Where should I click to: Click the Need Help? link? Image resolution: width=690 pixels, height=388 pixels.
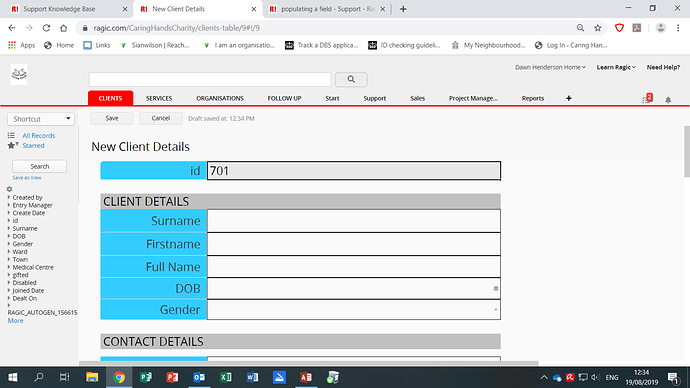tap(663, 67)
